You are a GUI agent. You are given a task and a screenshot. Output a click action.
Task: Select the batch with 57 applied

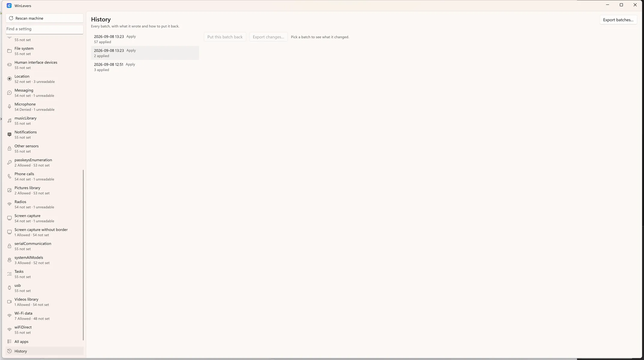coord(145,39)
